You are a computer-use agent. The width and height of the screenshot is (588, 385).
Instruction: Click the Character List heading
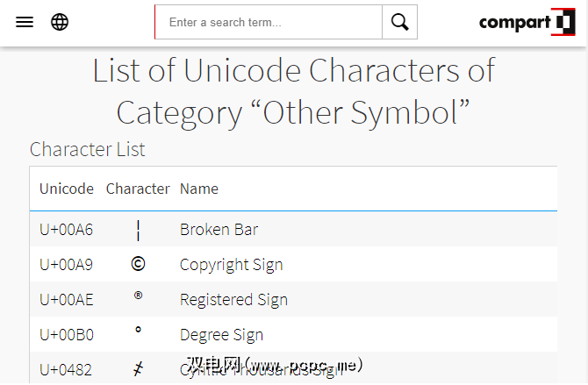[88, 149]
